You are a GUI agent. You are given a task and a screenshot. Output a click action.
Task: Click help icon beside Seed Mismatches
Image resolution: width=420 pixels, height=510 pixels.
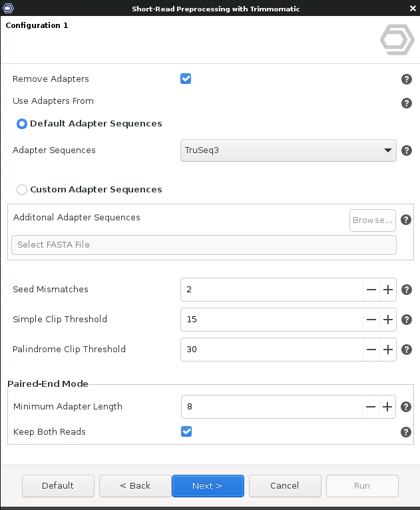pos(407,290)
